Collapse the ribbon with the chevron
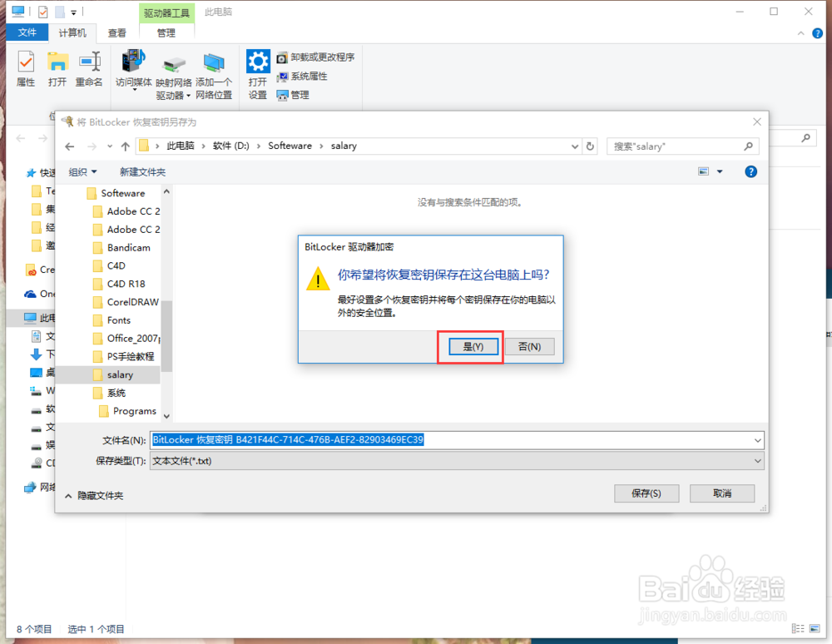832x644 pixels. (800, 33)
